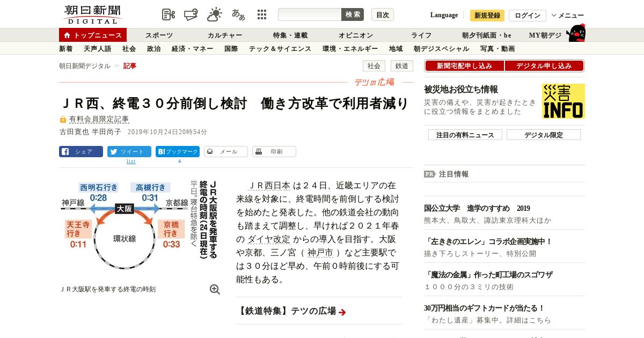Click 新聞宅配申し込み button
Viewport: 644px width, 338px height.
click(x=464, y=65)
